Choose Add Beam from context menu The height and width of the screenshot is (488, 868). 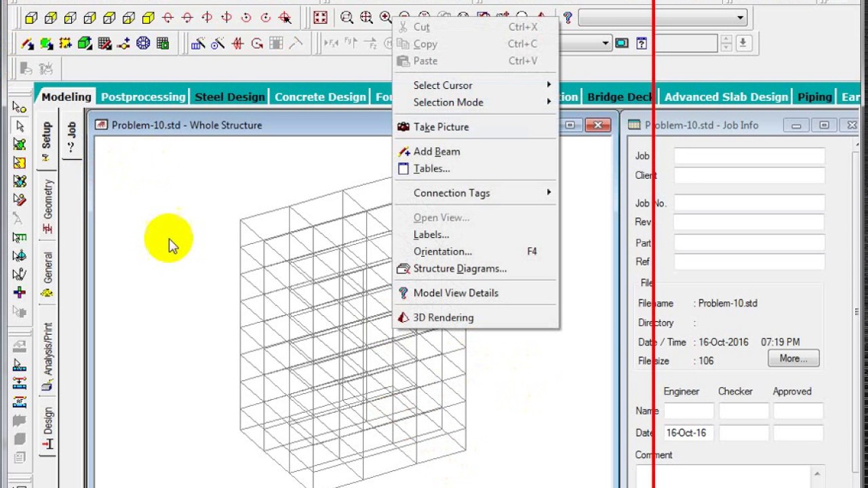pyautogui.click(x=476, y=152)
